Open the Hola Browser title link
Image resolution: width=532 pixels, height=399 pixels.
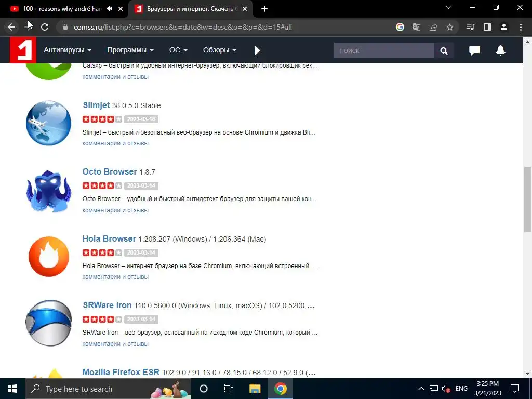[109, 239]
